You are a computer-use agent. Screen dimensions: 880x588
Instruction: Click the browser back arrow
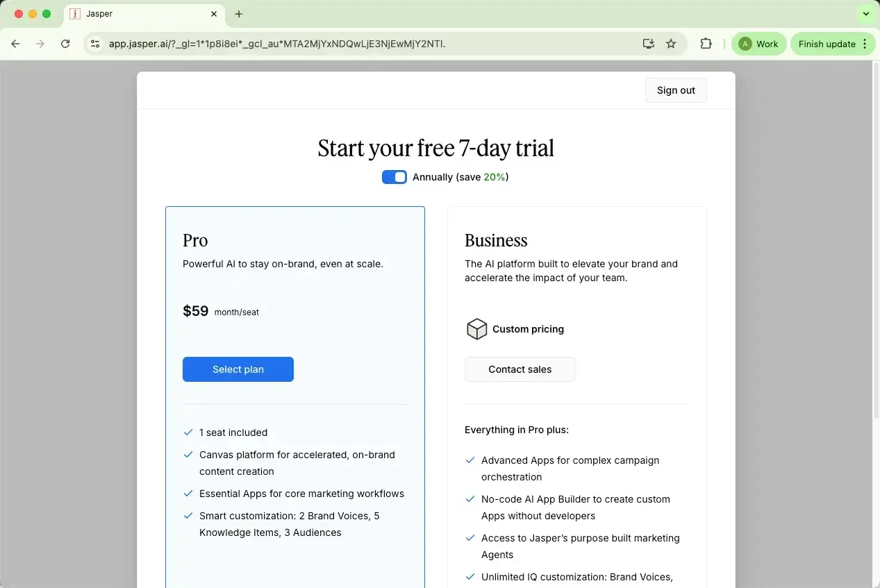pos(15,44)
